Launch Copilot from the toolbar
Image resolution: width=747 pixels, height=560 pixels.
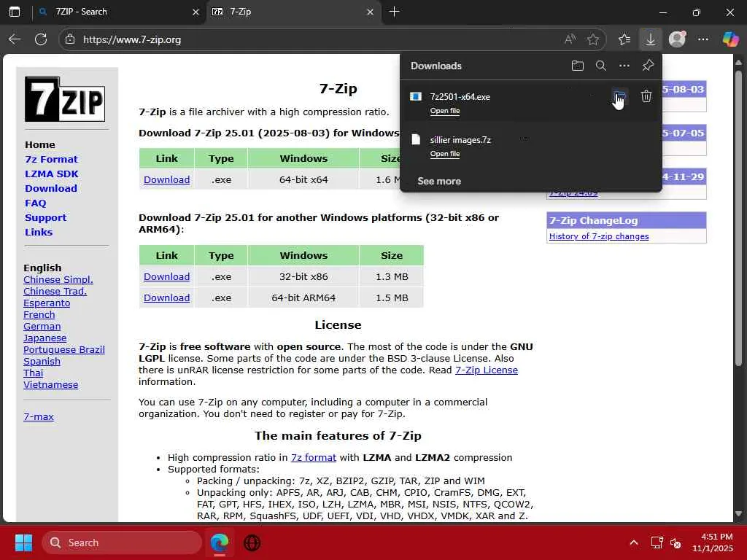[729, 39]
